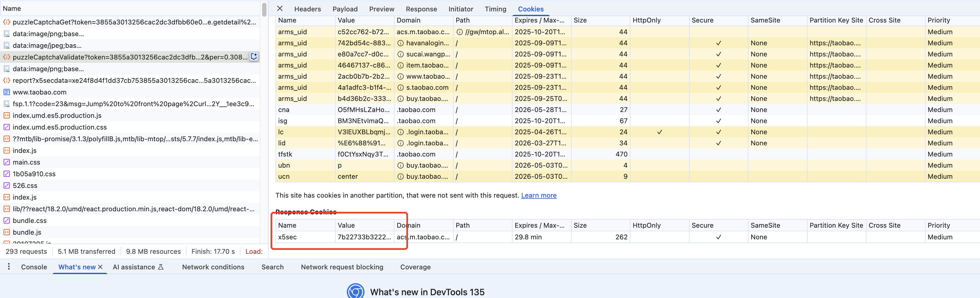Click the domain info icon in the lid cookie row
Image resolution: width=980 pixels, height=298 pixels.
400,143
